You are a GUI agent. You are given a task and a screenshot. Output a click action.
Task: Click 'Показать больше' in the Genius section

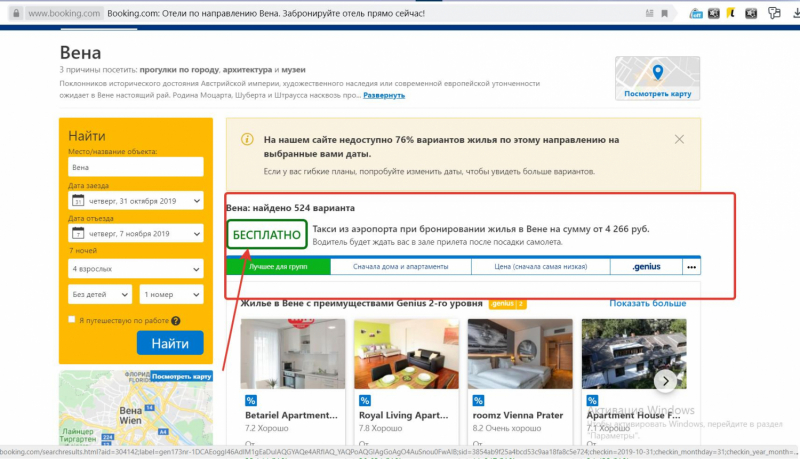647,303
